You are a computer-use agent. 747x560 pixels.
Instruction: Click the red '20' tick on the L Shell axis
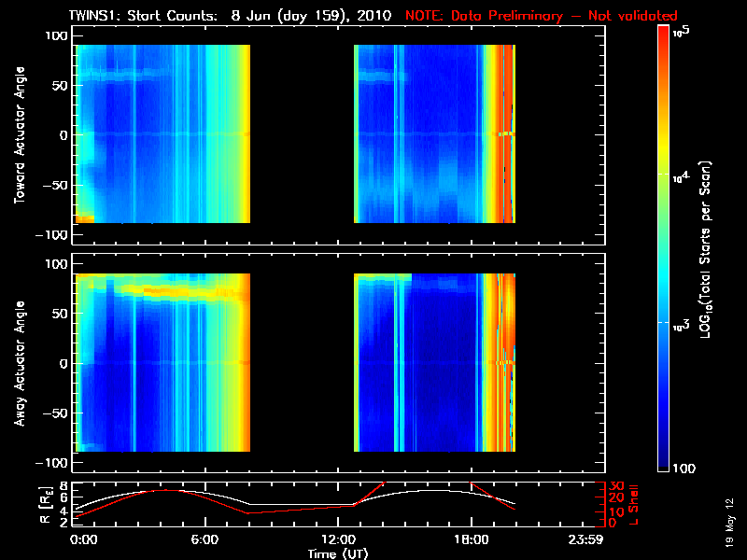tap(616, 498)
